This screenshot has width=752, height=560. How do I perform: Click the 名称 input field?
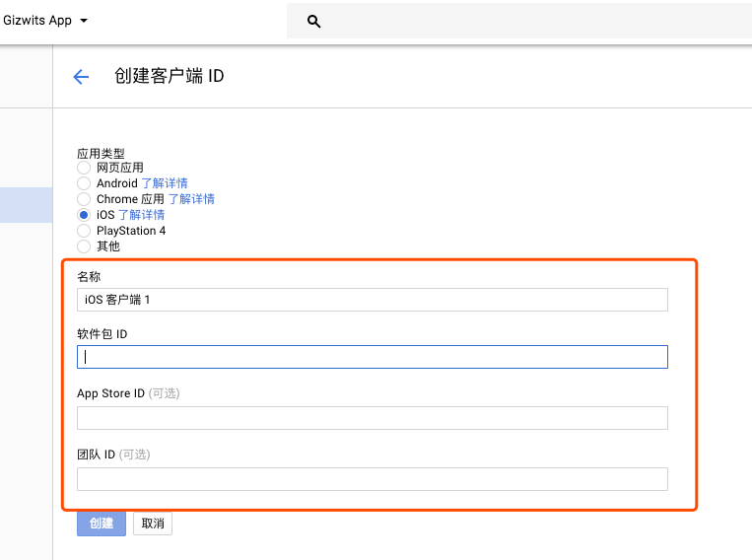[372, 300]
